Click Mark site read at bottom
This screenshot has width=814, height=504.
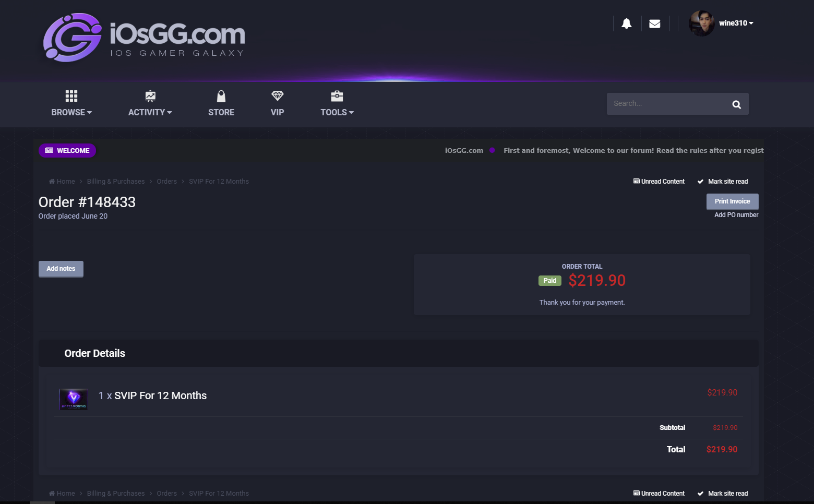723,494
